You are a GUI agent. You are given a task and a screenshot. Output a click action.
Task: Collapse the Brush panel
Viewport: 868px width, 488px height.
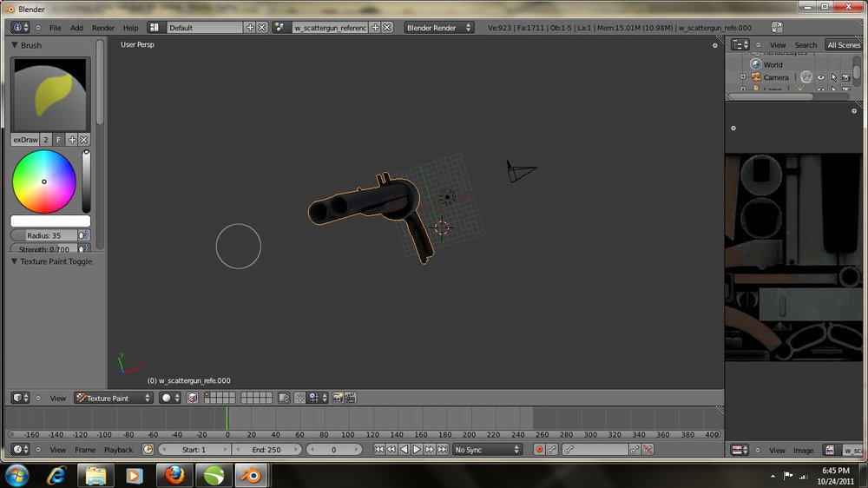click(x=15, y=45)
